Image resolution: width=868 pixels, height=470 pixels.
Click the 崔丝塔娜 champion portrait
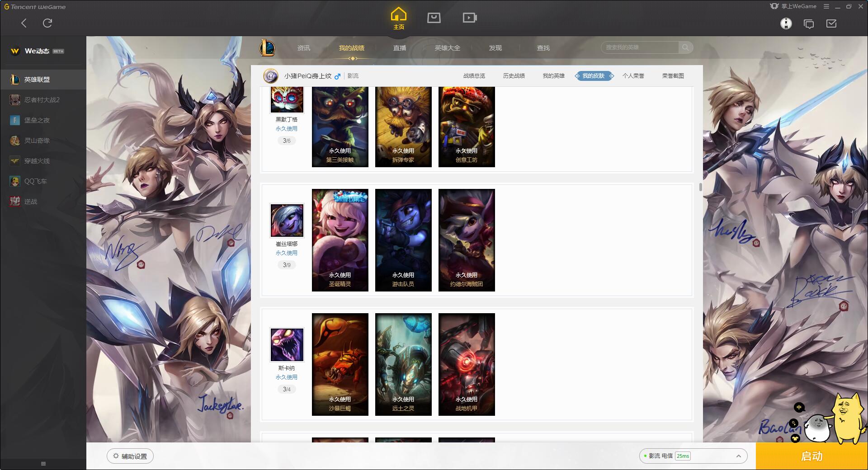point(287,220)
